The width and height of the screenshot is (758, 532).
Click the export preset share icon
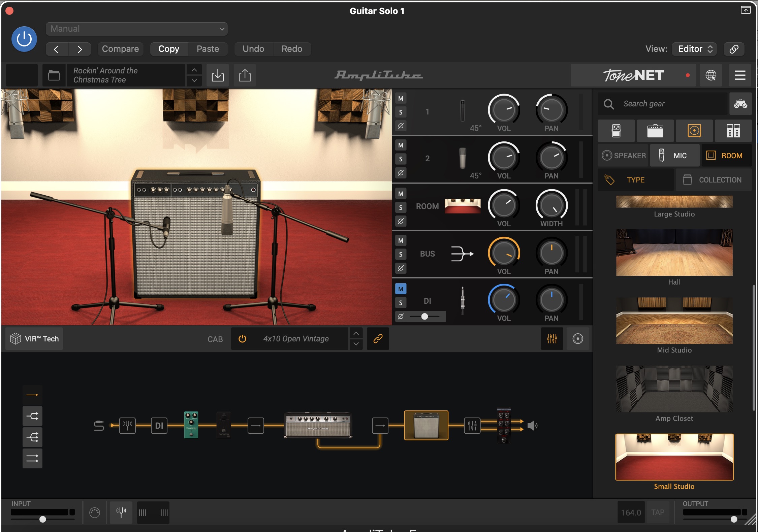[245, 75]
